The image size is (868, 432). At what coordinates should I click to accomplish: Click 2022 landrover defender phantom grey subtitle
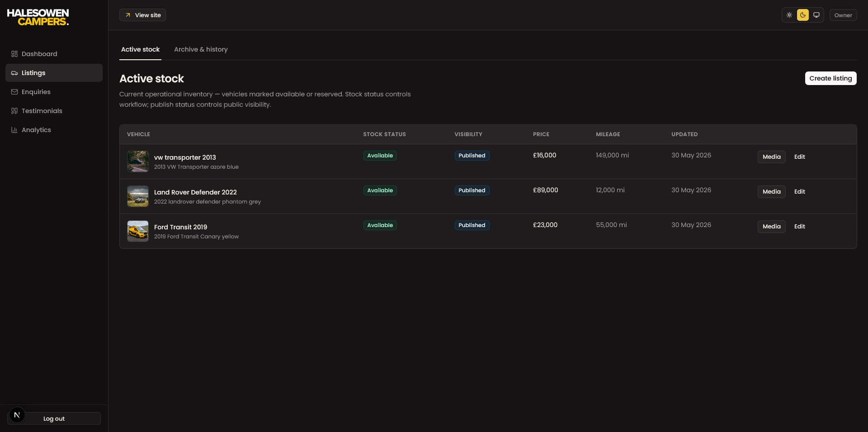pyautogui.click(x=208, y=202)
